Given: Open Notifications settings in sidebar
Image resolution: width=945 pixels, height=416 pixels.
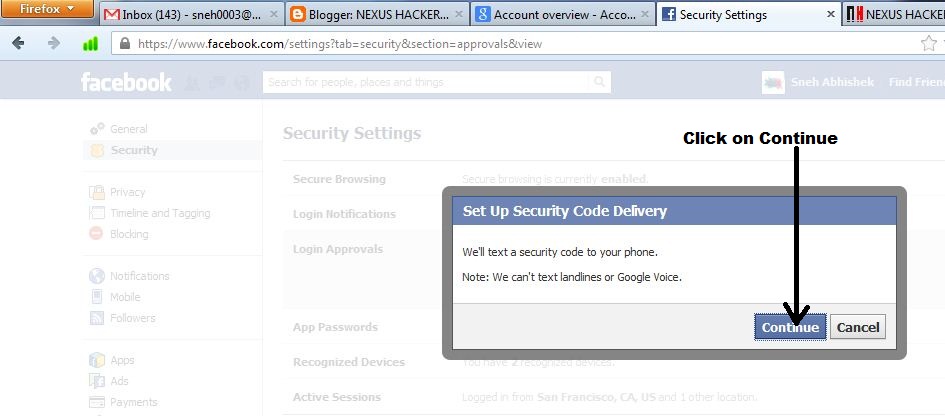Looking at the screenshot, I should 139,276.
